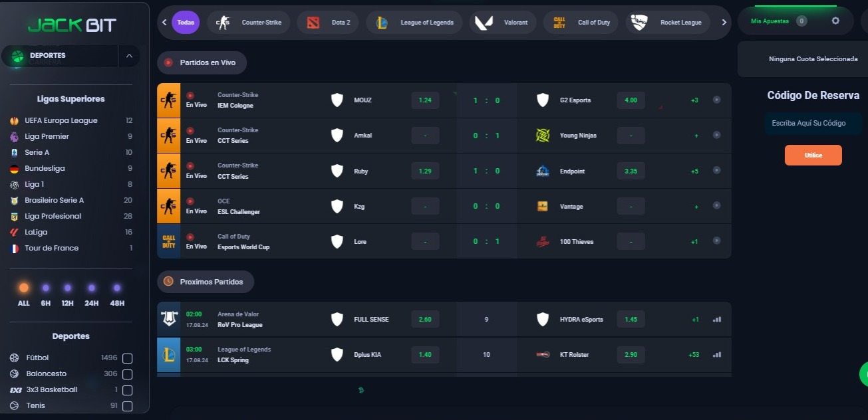
Task: Click Counter-Strike icon of IEM Cologne match
Action: coord(168,100)
